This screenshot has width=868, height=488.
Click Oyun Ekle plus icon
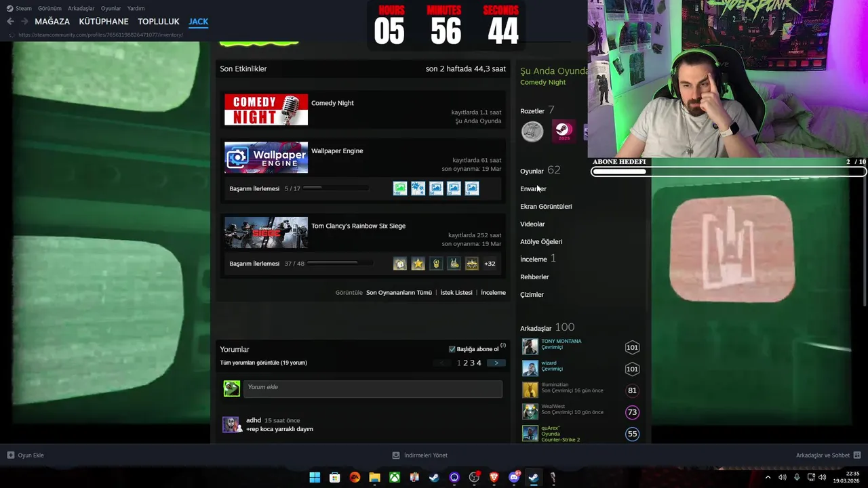pos(11,455)
